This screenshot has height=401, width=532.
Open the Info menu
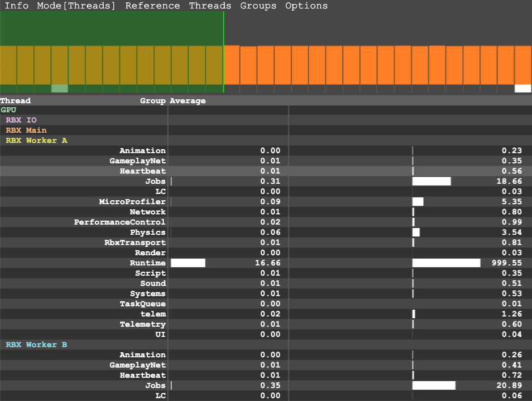coord(16,6)
